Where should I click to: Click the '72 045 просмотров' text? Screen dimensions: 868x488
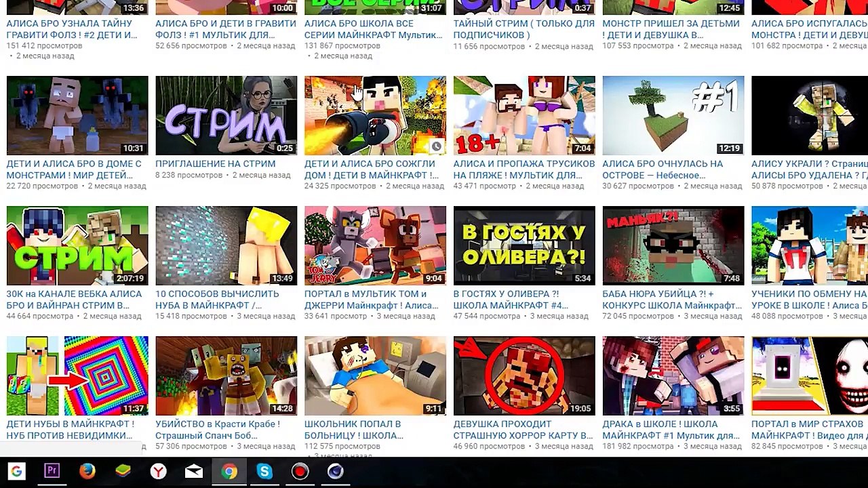point(639,316)
